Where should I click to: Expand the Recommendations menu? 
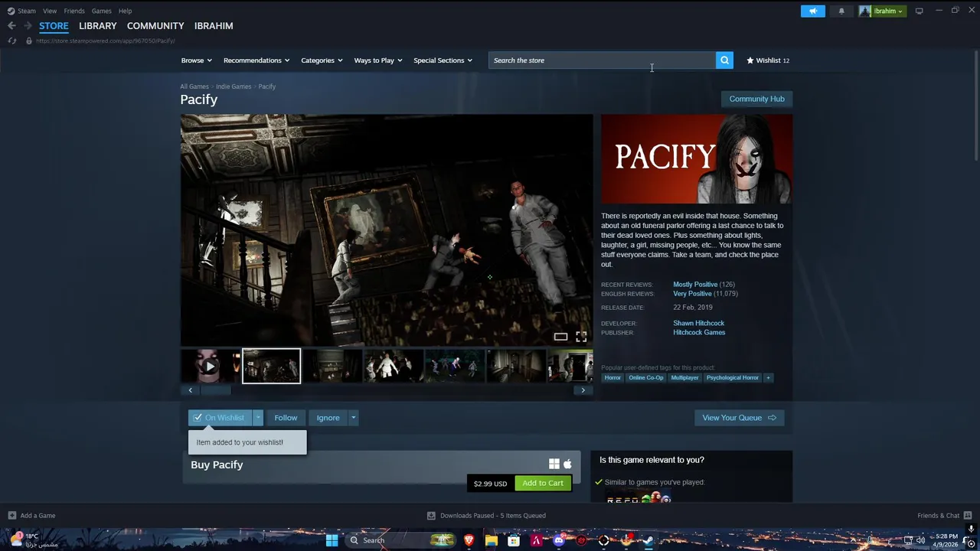[x=256, y=60]
